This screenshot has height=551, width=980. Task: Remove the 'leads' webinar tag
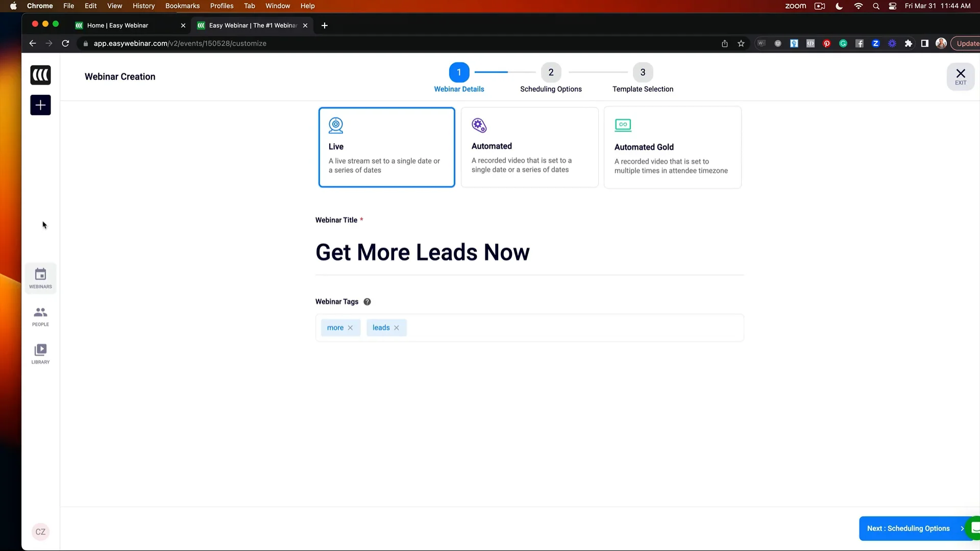coord(397,328)
